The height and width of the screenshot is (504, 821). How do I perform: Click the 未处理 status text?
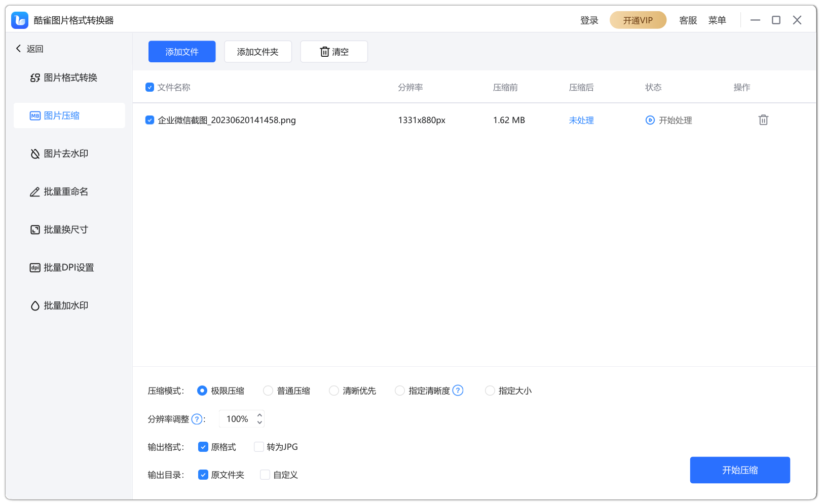pos(581,120)
